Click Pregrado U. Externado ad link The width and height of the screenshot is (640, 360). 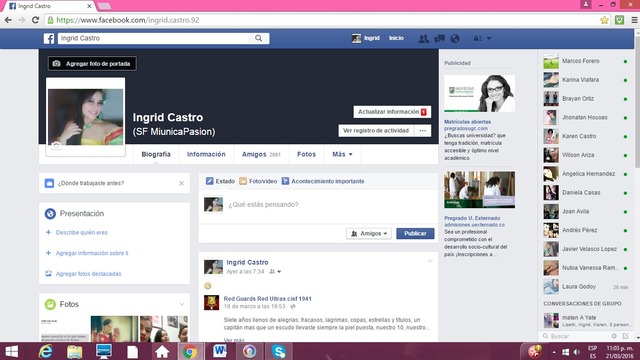[472, 218]
